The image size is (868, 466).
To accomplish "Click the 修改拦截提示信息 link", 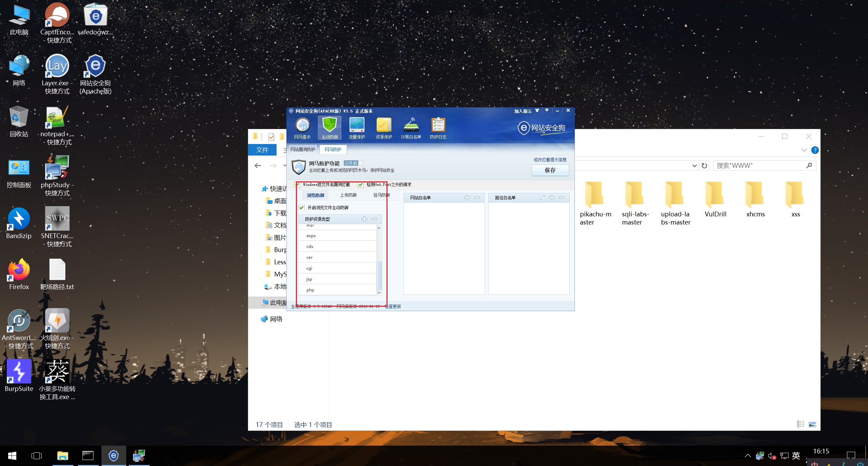I will coord(550,160).
